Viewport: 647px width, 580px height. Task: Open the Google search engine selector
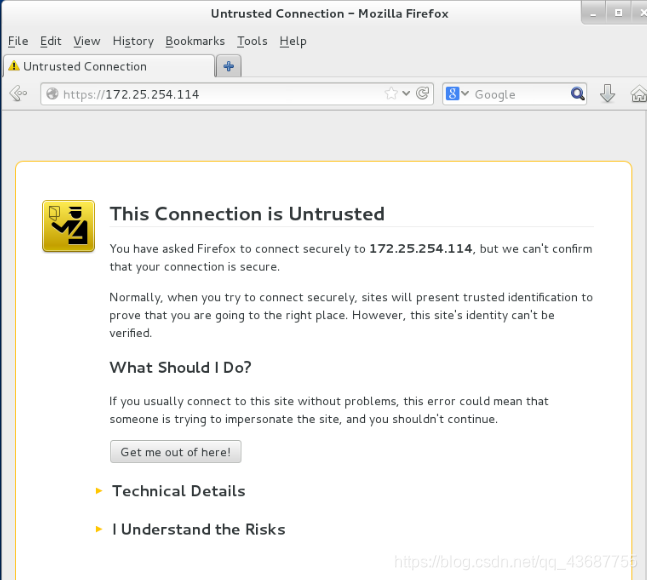point(457,94)
